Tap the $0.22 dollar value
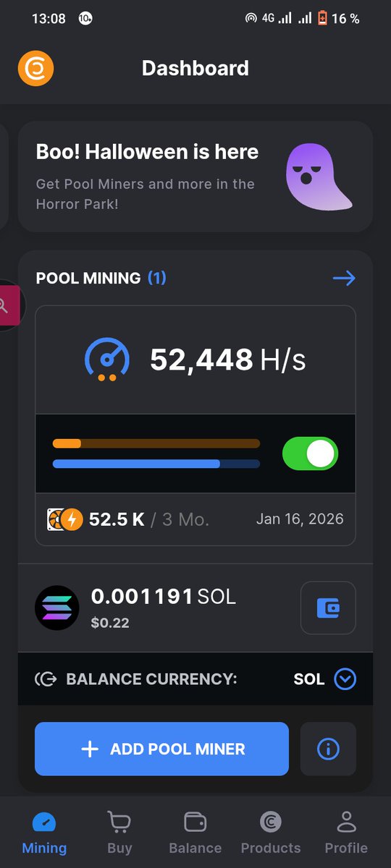 pyautogui.click(x=110, y=623)
